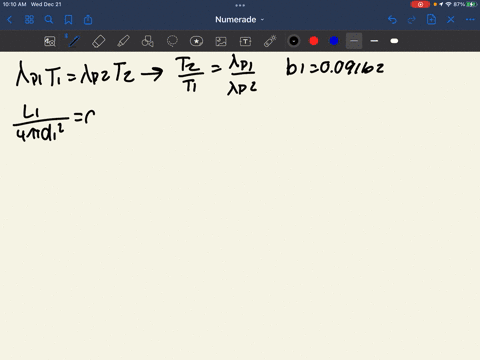Select the thickest stroke width
This screenshot has height=360, width=480.
[394, 41]
